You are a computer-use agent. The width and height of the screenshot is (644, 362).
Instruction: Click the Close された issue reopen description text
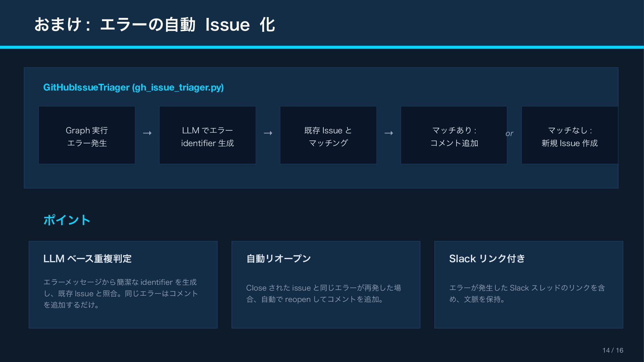click(x=323, y=294)
